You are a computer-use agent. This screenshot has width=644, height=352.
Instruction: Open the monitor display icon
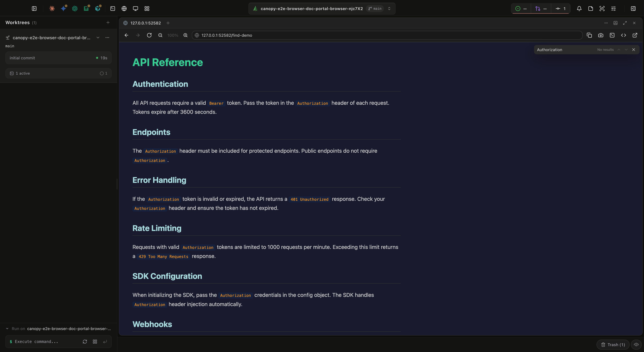pyautogui.click(x=136, y=9)
